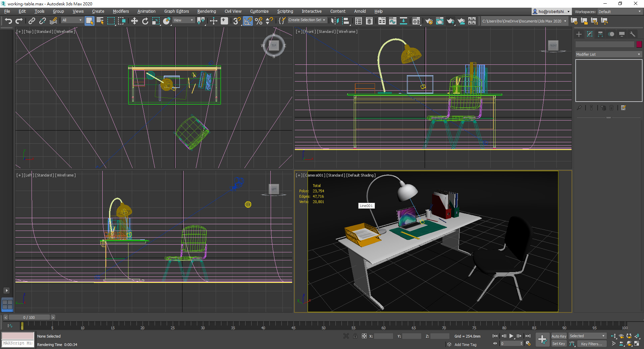Open the selection filter All dropdown
The image size is (644, 349).
(x=72, y=20)
